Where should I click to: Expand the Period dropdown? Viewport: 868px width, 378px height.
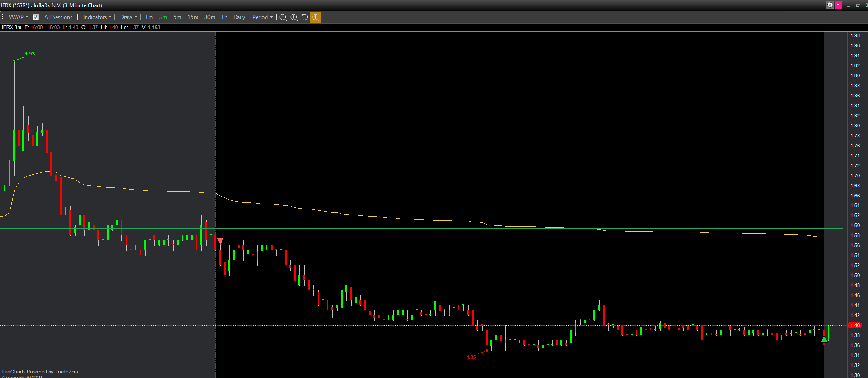(x=262, y=17)
